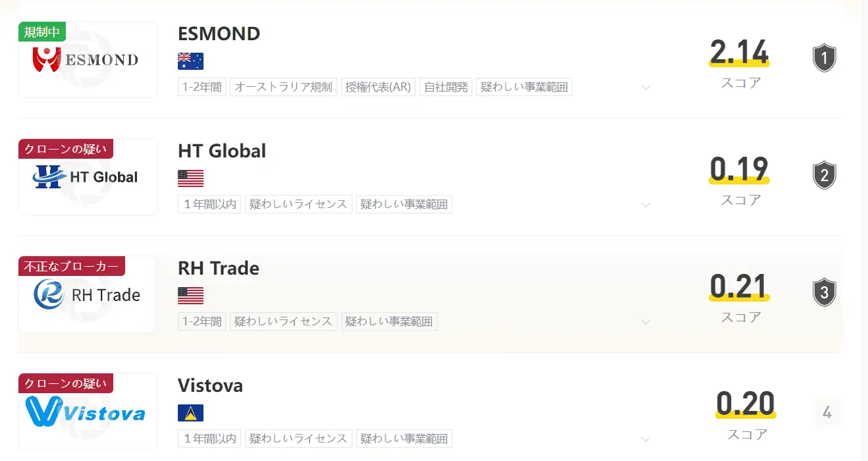Click the 2.14 score for ESMOND
This screenshot has width=868, height=461.
739,53
